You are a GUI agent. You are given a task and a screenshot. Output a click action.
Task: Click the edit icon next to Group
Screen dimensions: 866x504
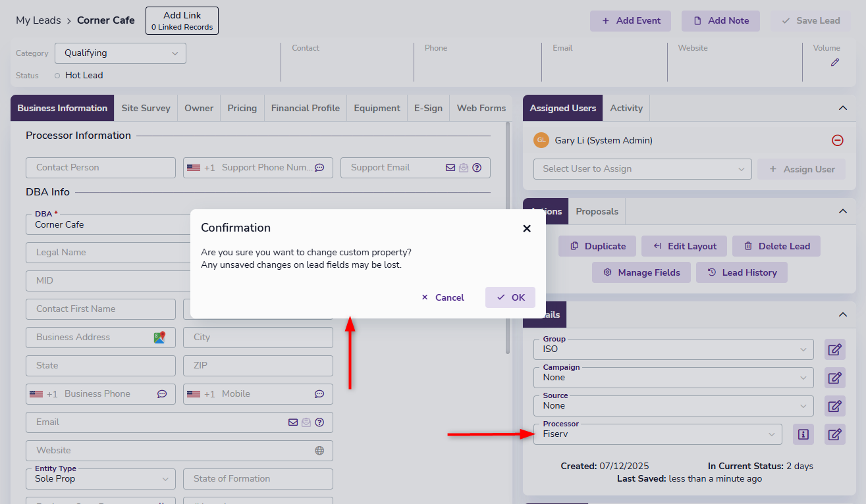(x=834, y=349)
